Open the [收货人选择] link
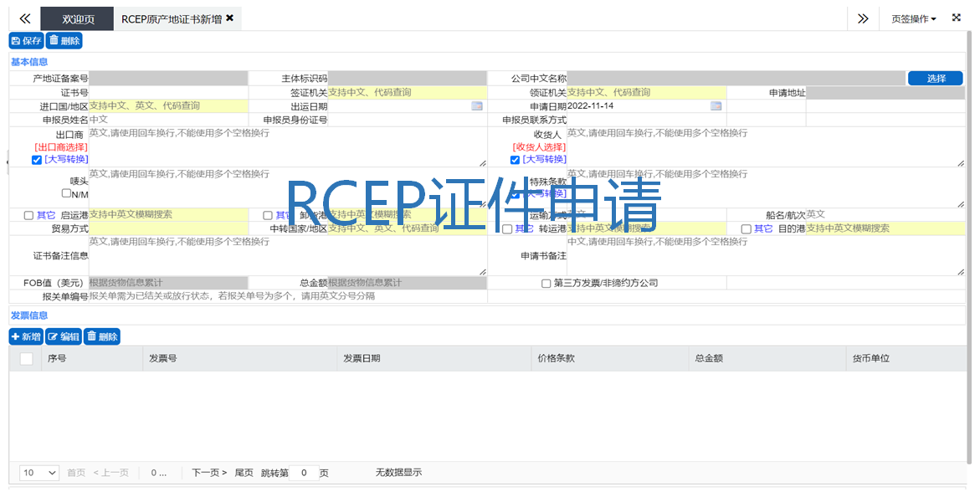The width and height of the screenshot is (980, 492). 539,147
